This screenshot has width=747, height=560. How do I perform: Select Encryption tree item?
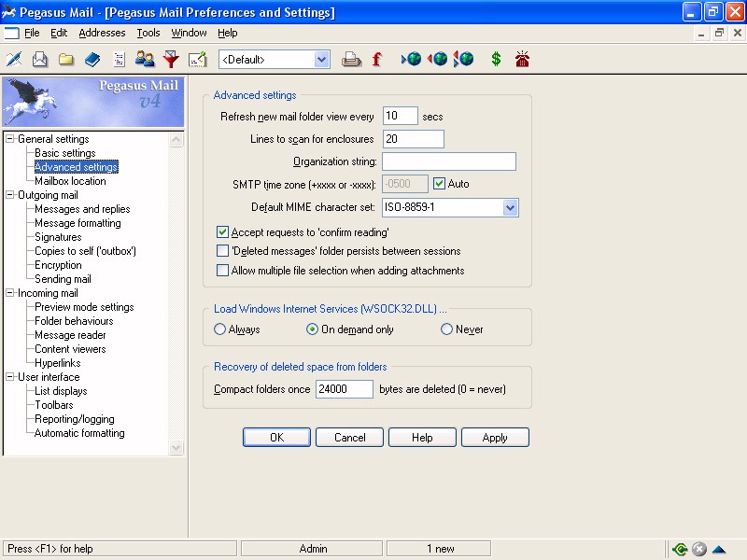[x=58, y=265]
